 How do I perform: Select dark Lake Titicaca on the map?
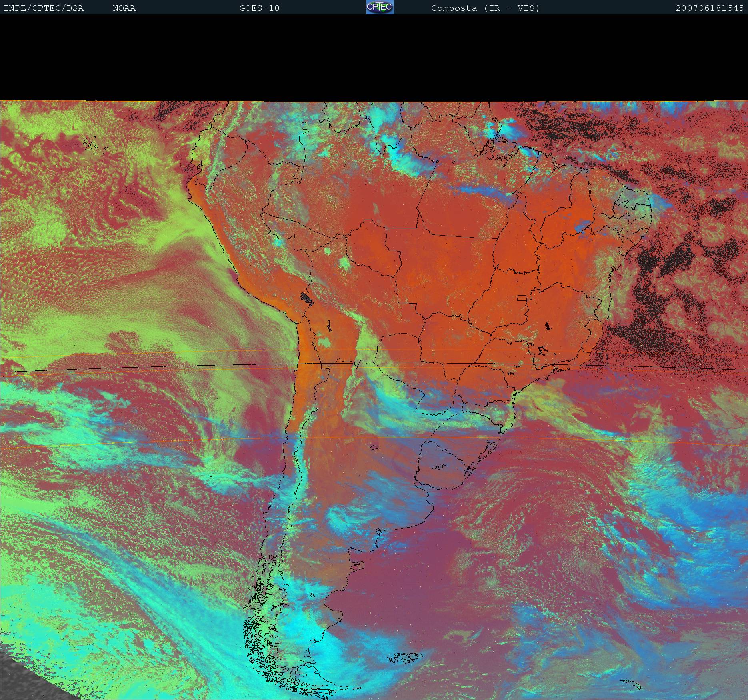pos(307,298)
